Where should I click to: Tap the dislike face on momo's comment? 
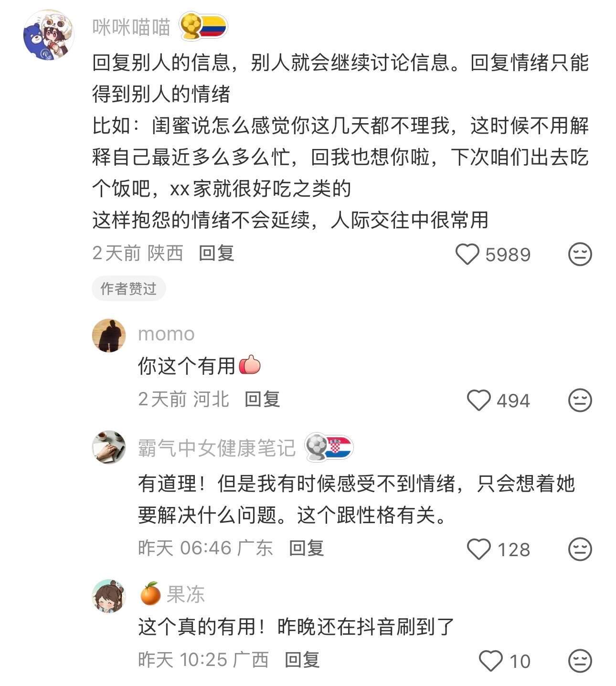(580, 400)
